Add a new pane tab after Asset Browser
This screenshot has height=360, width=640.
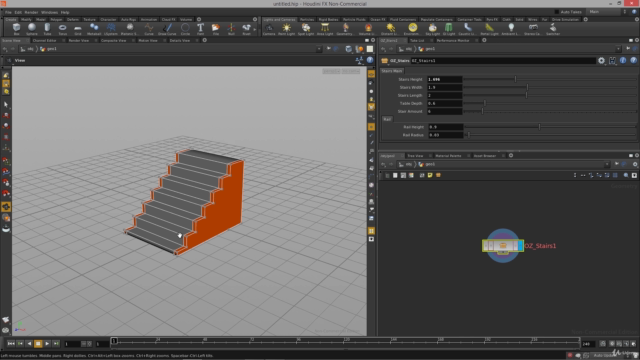[x=511, y=156]
